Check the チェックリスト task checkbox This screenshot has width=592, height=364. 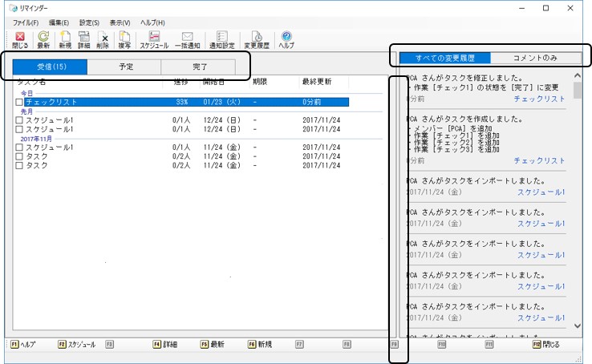click(19, 103)
